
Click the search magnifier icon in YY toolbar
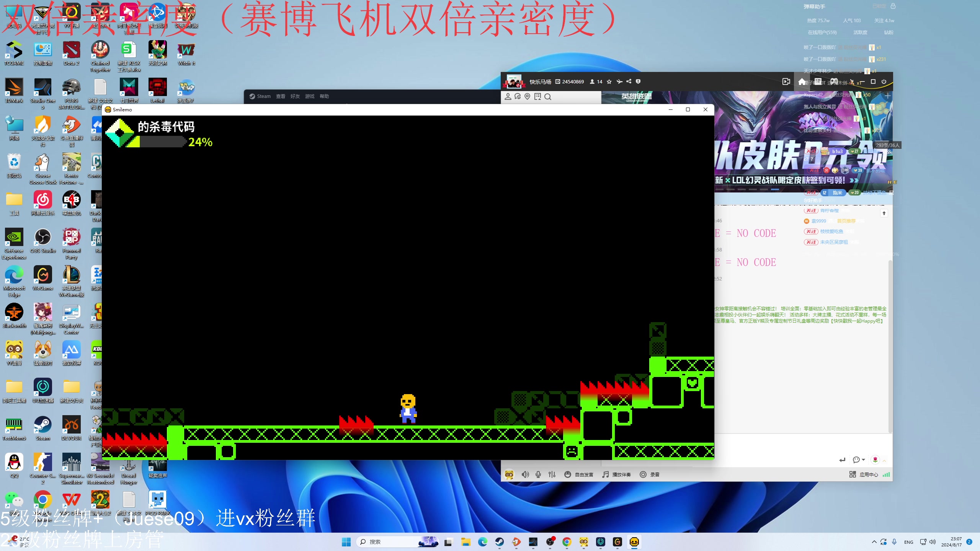click(x=548, y=97)
